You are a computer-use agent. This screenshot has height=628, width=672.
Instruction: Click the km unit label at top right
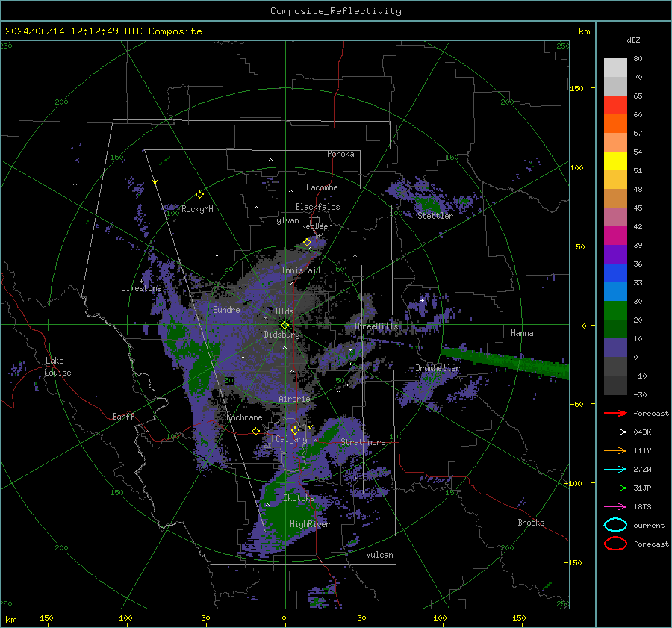584,31
